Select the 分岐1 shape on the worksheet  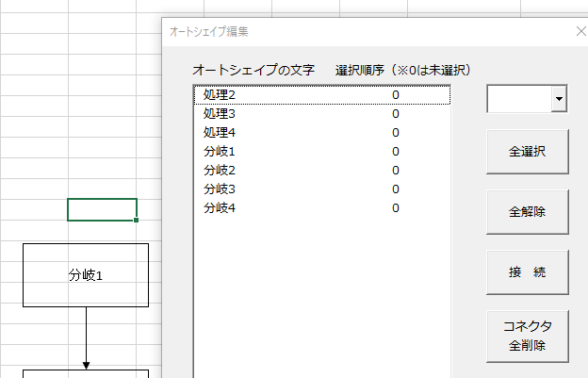pos(86,275)
